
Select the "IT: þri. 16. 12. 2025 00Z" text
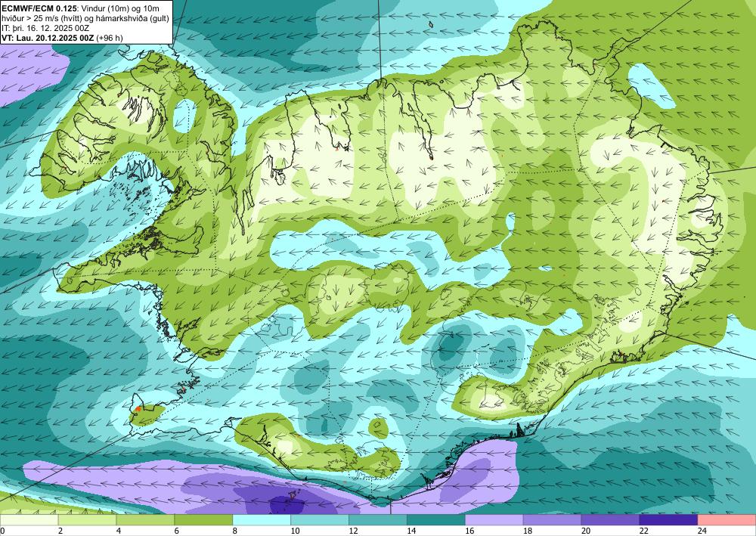pos(45,28)
